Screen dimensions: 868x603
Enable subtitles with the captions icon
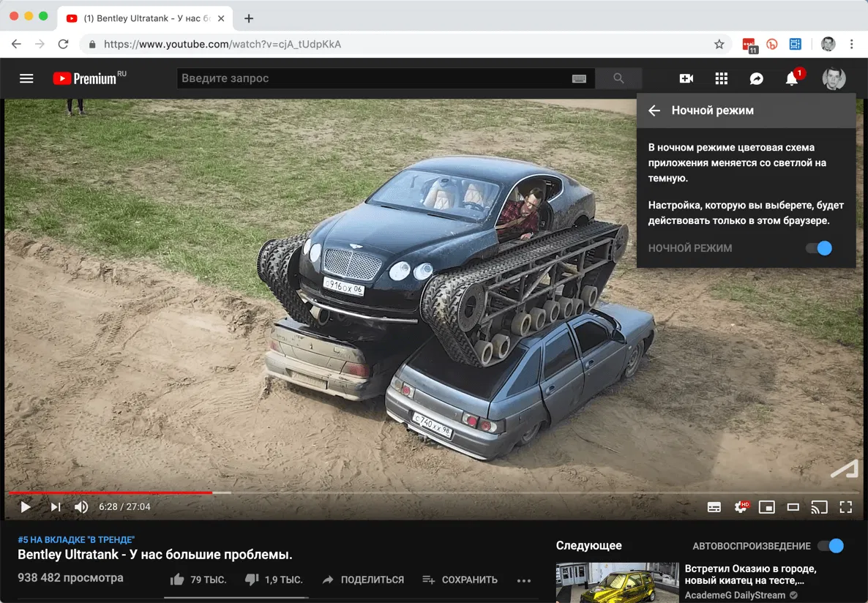714,506
